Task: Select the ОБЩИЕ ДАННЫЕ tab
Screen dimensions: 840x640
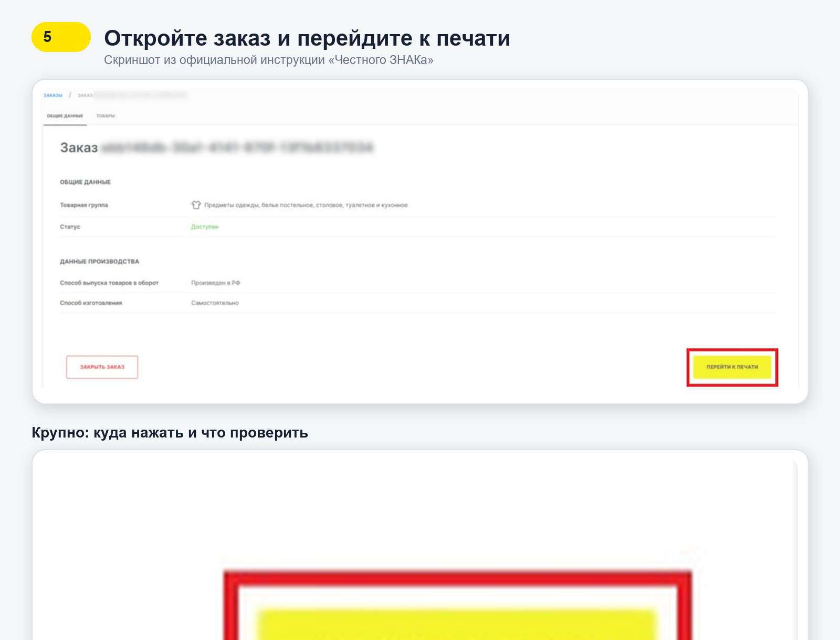Action: [65, 116]
